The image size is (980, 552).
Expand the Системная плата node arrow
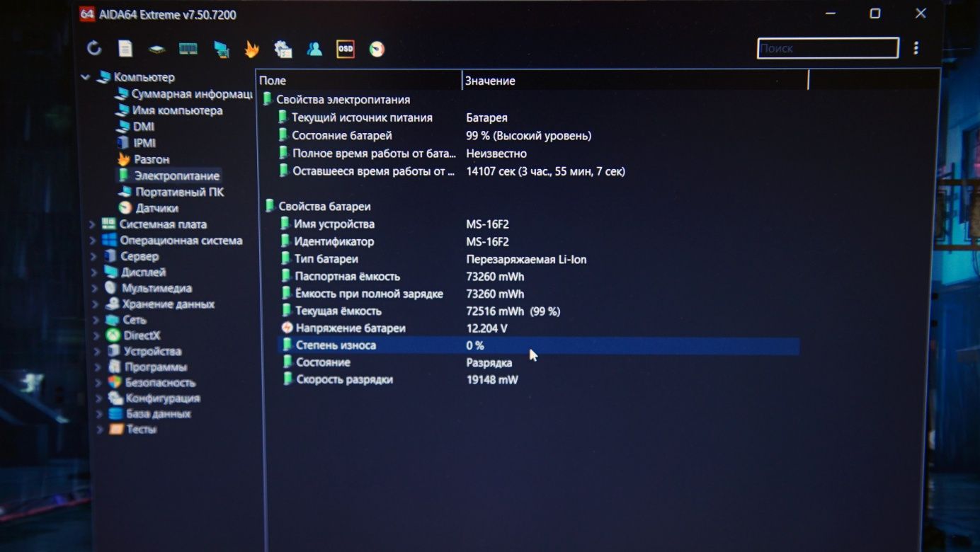point(93,224)
